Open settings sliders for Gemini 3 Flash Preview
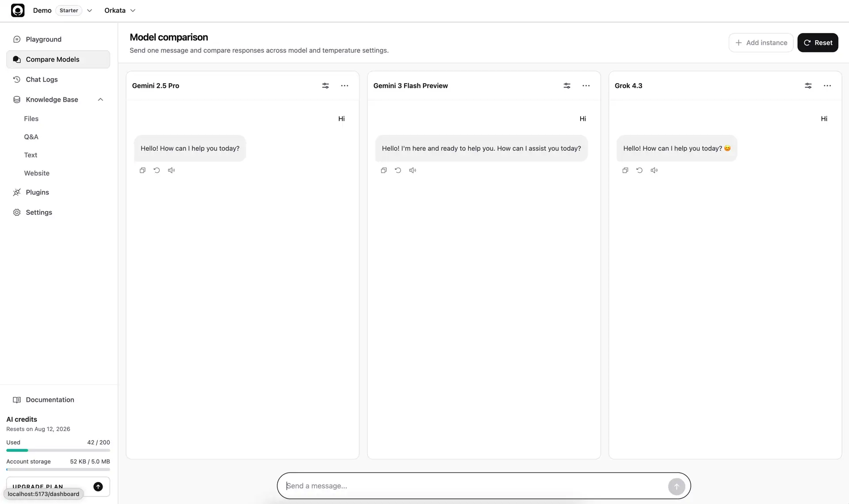Screen dimensions: 849x504 pyautogui.click(x=567, y=86)
